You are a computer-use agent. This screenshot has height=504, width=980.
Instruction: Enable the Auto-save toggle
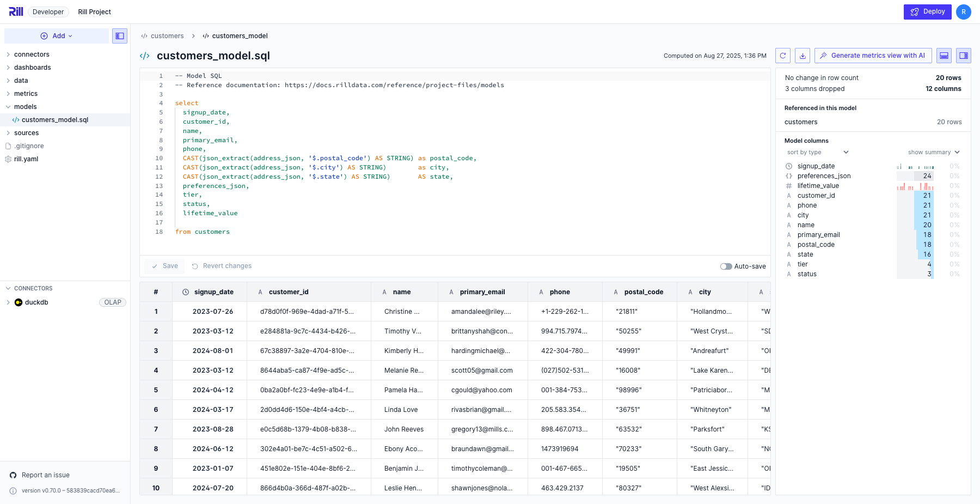point(726,266)
